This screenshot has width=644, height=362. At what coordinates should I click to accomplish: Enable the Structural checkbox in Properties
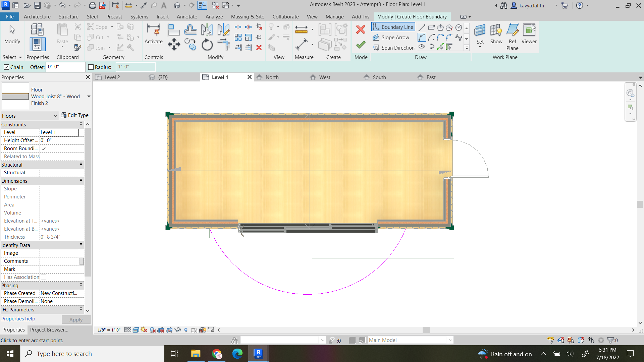[x=43, y=172]
